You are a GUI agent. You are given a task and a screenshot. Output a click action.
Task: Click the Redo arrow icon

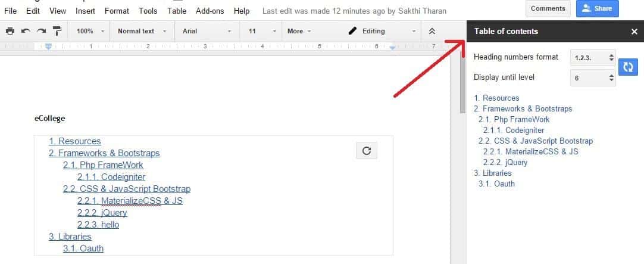tap(41, 31)
